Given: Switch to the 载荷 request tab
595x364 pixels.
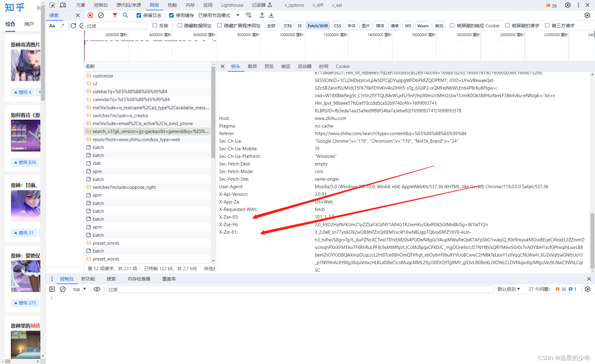Looking at the screenshot, I should click(252, 66).
